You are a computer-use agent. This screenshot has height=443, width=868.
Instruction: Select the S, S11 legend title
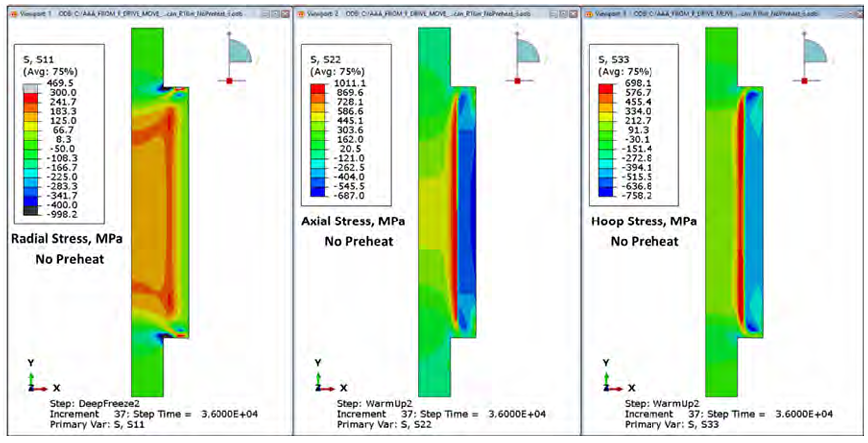coord(42,59)
